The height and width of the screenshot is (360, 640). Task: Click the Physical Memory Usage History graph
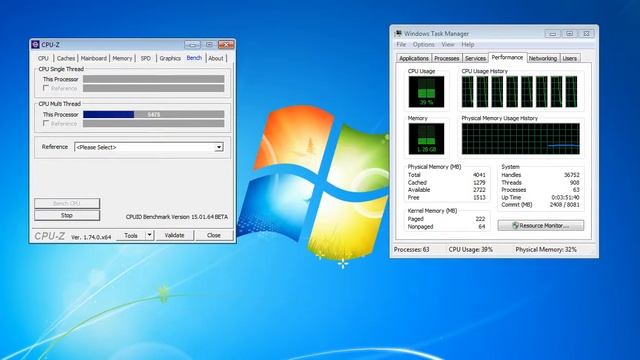[520, 139]
